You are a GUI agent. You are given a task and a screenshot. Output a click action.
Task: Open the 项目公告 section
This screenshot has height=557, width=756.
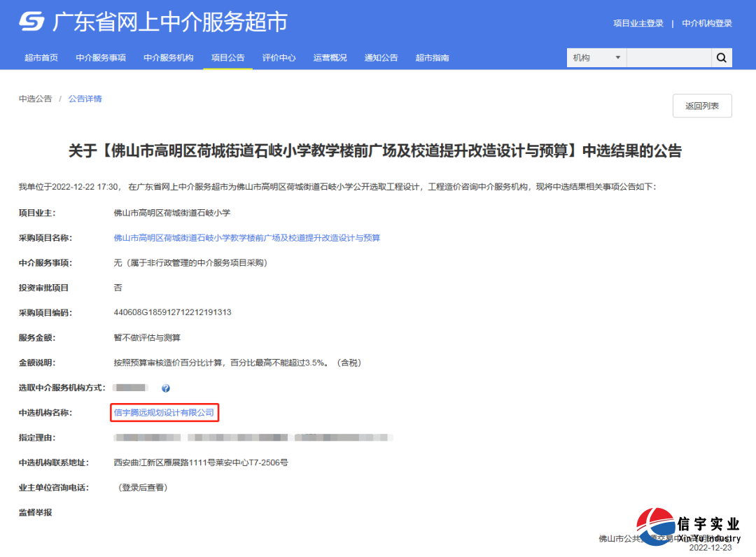(x=227, y=57)
